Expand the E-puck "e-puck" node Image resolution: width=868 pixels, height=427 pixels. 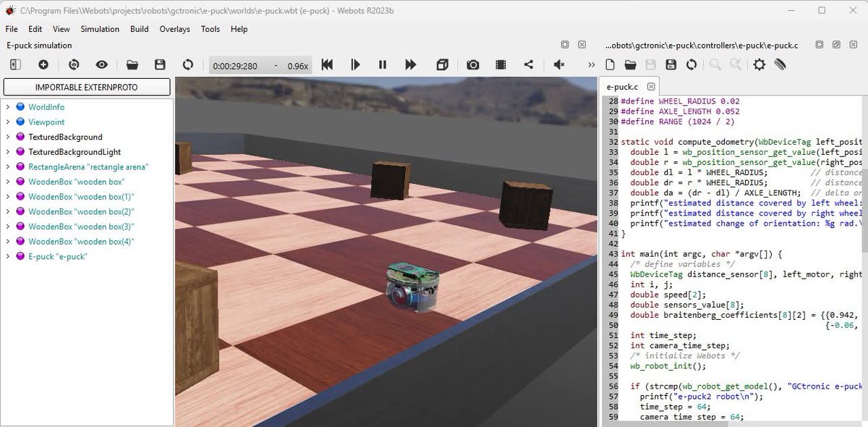tap(7, 256)
